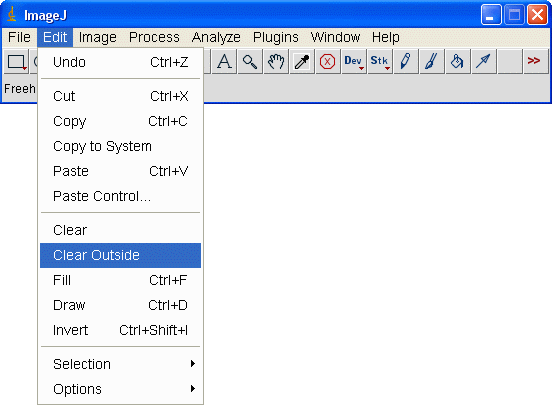552x405 pixels.
Task: Select the Rectangle selection tool
Action: 16,62
